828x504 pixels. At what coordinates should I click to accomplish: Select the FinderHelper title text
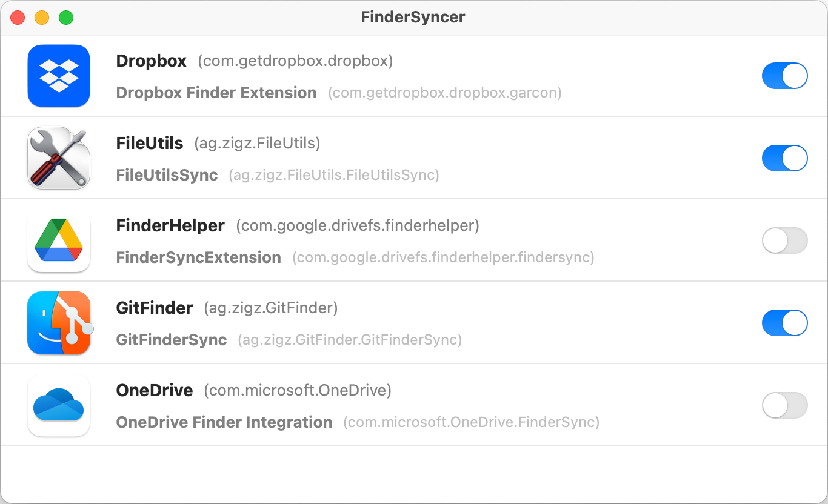170,226
